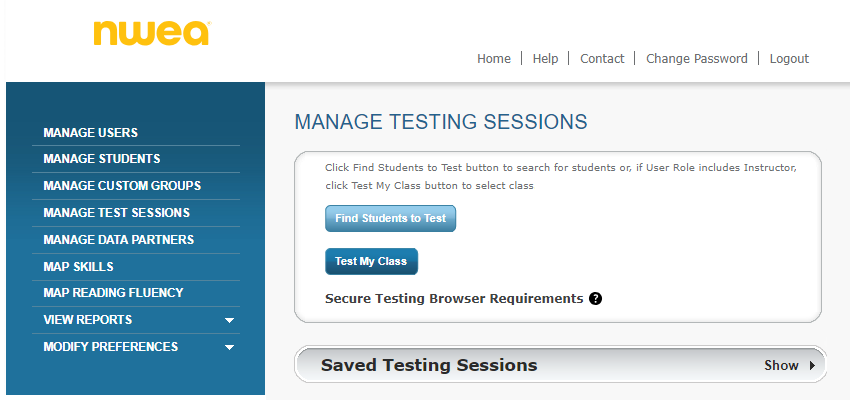Expand the Modify Preferences arrow
The height and width of the screenshot is (400, 850).
[230, 347]
